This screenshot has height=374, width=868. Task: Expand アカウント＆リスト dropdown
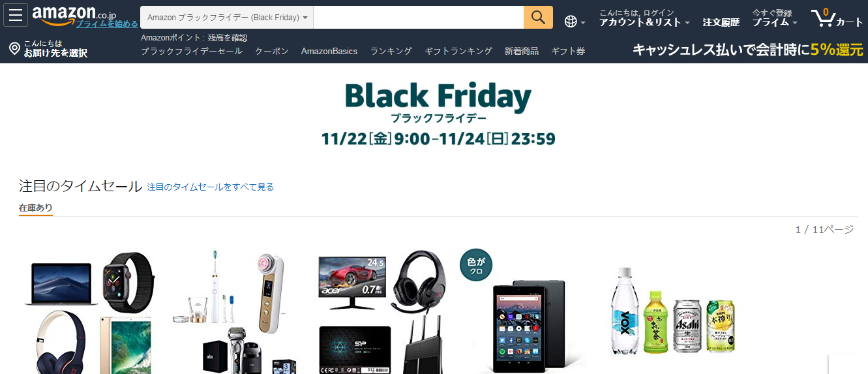tap(644, 22)
